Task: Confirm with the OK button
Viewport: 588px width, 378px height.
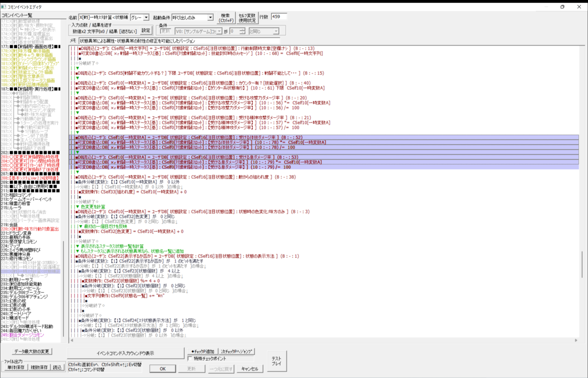Action: click(x=163, y=369)
